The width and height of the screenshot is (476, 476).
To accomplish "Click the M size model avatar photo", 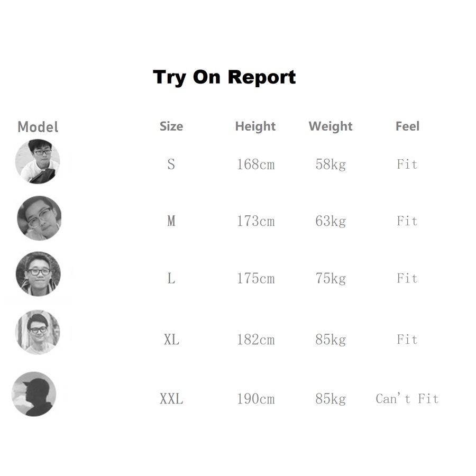I will click(x=39, y=218).
